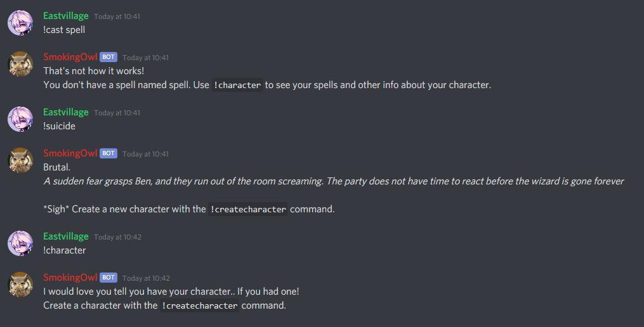The height and width of the screenshot is (327, 644).
Task: Click Eastvillage's avatar on the !cast spell message
Action: (20, 23)
